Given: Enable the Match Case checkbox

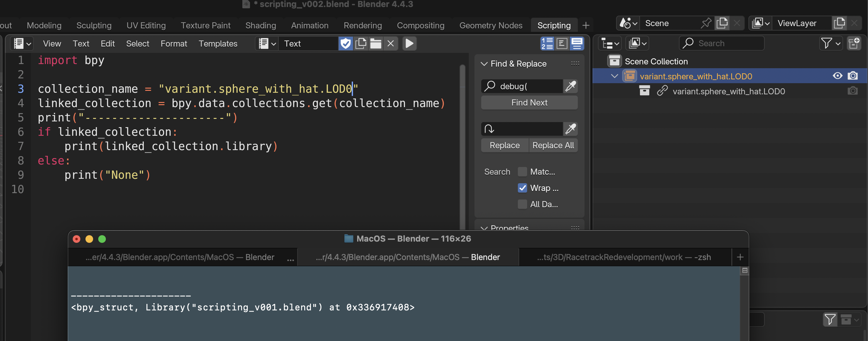Looking at the screenshot, I should [x=522, y=172].
